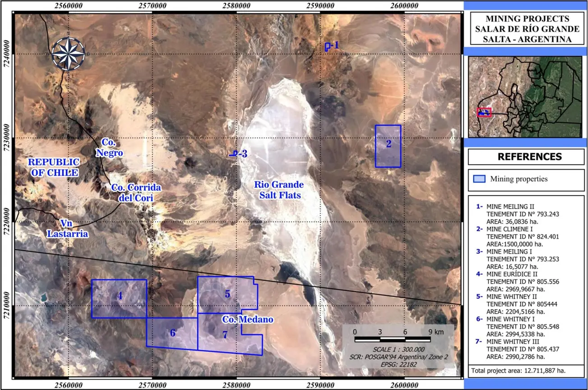The width and height of the screenshot is (588, 390).
Task: Click bottom axis coordinate 2600000
Action: point(404,385)
